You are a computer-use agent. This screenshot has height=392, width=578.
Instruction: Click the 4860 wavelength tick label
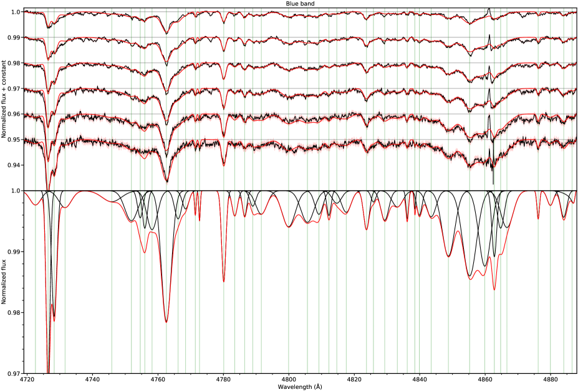coord(485,380)
